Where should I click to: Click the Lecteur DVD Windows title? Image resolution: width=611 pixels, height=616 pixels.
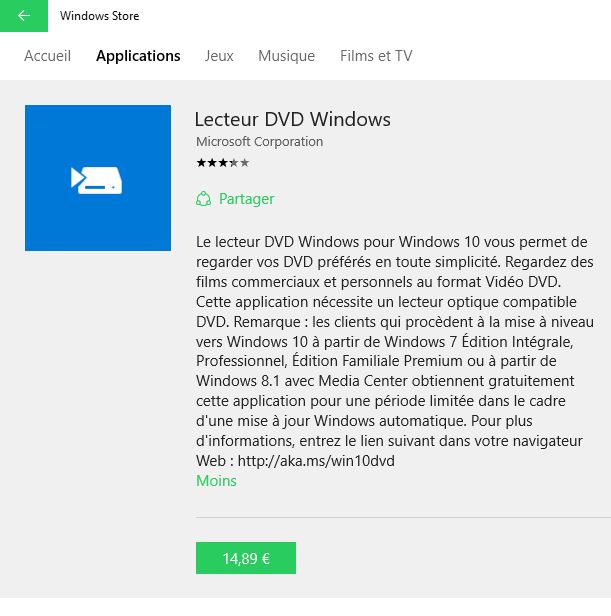coord(293,119)
